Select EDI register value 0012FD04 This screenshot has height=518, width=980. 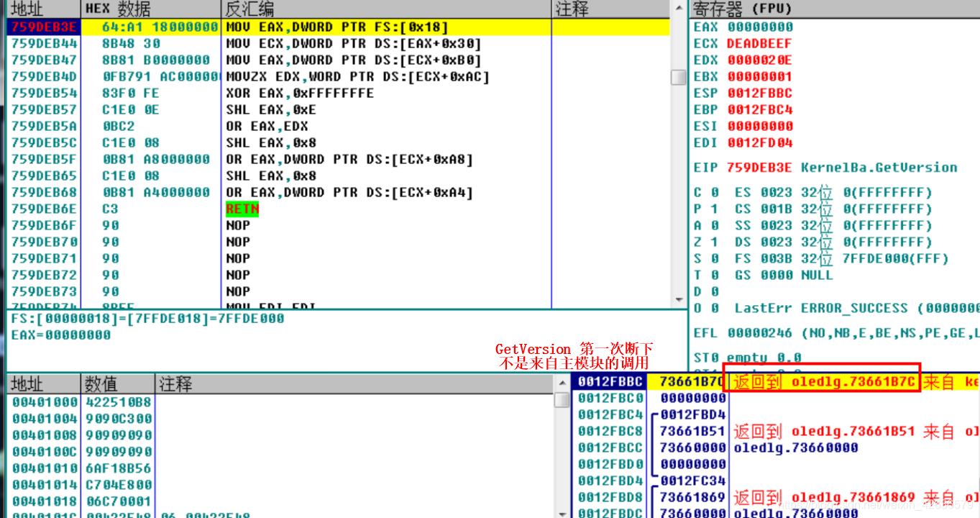click(x=760, y=143)
